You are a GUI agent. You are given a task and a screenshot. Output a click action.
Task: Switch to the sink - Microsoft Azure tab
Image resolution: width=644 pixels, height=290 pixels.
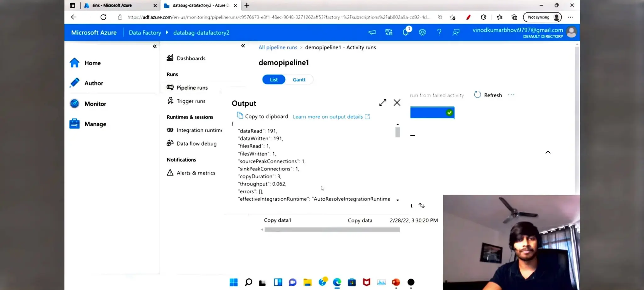point(121,5)
